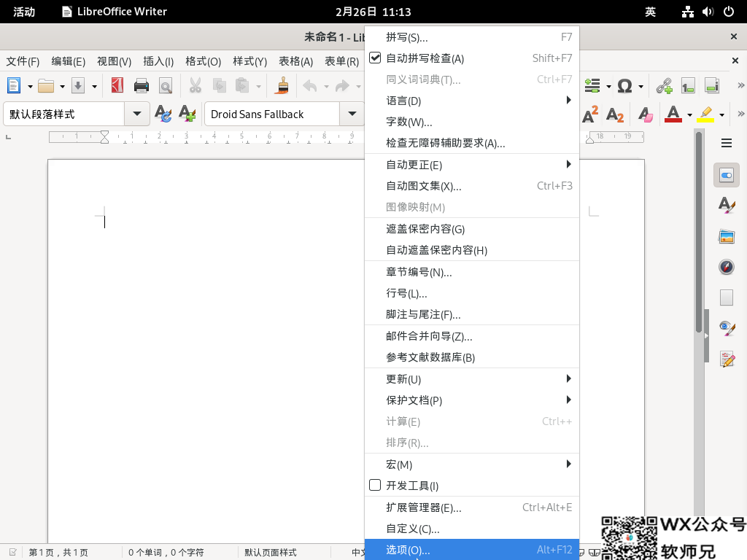The image size is (747, 560).
Task: Open sidebar Navigator compass panel
Action: [727, 267]
